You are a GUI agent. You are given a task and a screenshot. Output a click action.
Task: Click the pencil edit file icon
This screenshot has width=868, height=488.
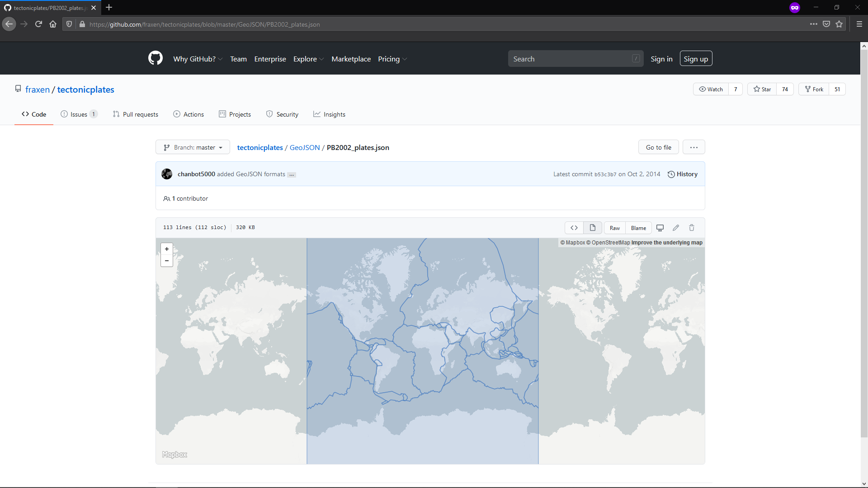[676, 228]
